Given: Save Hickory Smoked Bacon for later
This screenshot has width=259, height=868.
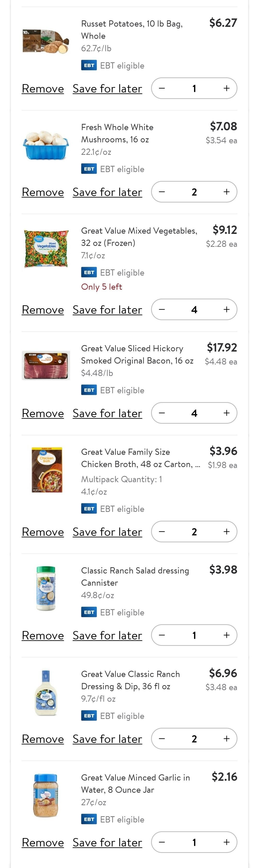Looking at the screenshot, I should click(x=107, y=413).
